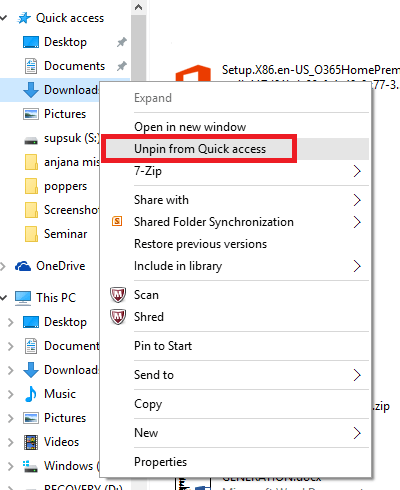Collapse the Quick access tree node
Image resolution: width=400 pixels, height=490 pixels.
pyautogui.click(x=4, y=18)
